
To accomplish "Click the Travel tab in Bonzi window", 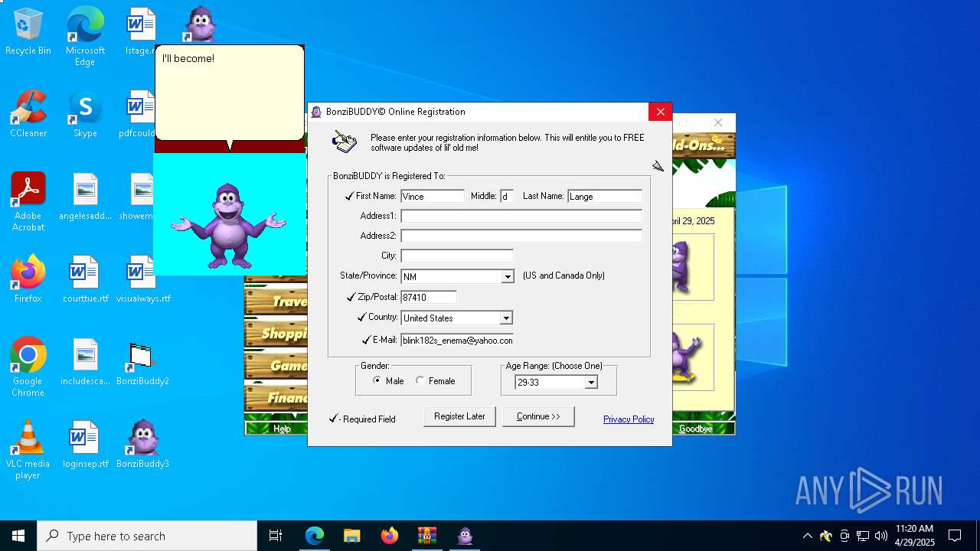I will [276, 302].
